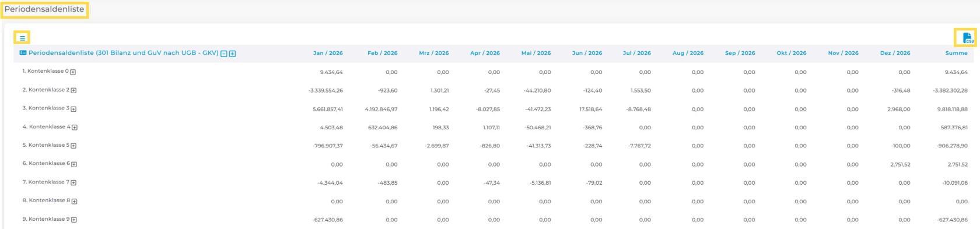The height and width of the screenshot is (229, 980).
Task: Select the 5. Kontenklasse 5 row label
Action: coord(46,145)
